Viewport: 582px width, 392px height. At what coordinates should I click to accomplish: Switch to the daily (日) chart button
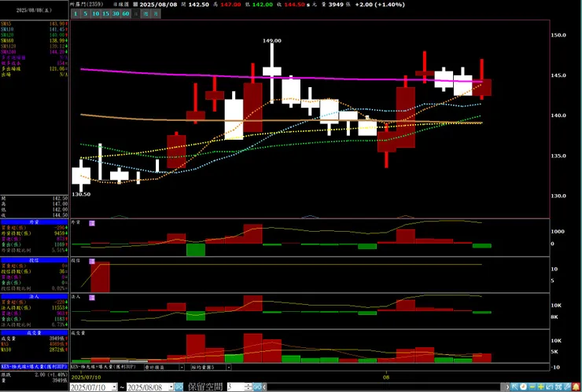click(136, 13)
